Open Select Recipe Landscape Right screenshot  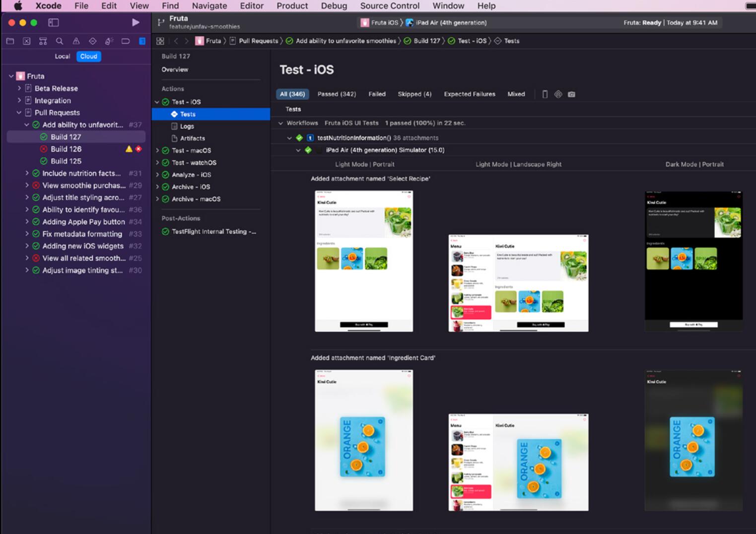coord(518,283)
